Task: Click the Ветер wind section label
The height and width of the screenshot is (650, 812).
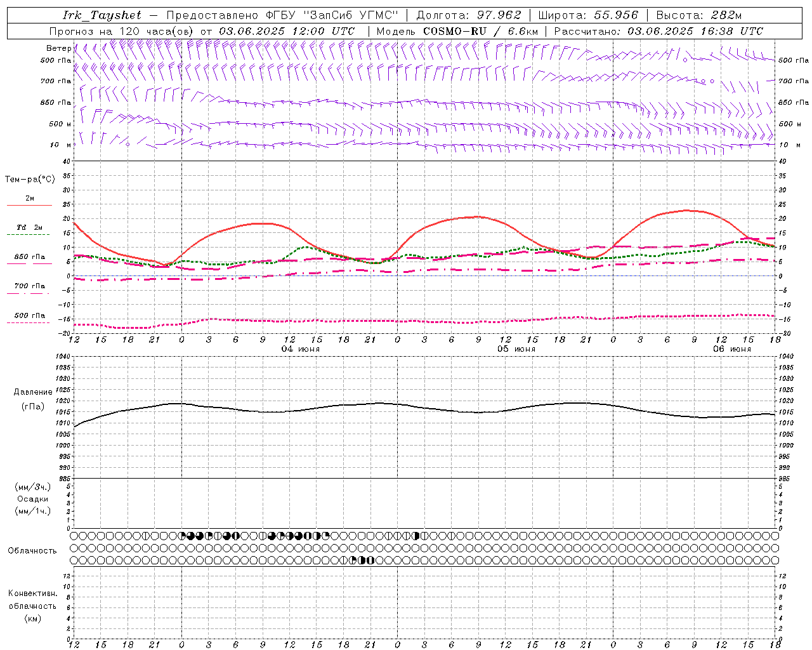Action: tap(58, 48)
